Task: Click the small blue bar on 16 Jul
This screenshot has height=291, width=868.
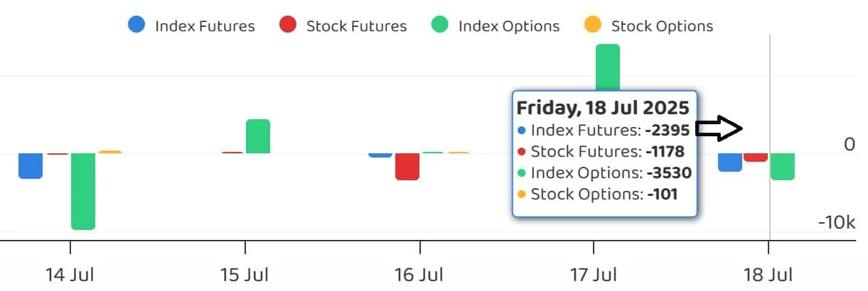Action: tap(380, 154)
